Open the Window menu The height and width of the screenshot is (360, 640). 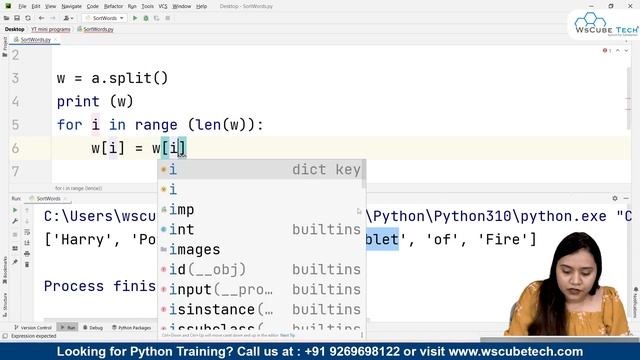182,6
